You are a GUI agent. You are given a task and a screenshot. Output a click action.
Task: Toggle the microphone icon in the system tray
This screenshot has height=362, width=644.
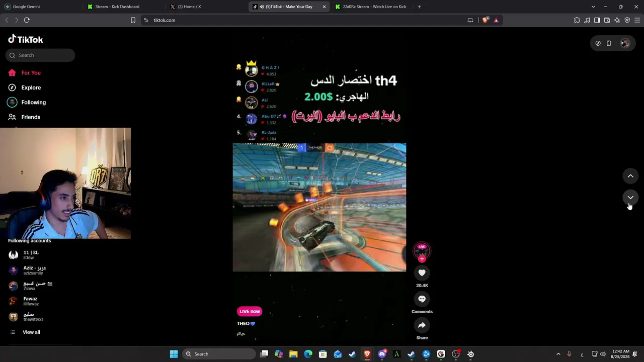569,354
